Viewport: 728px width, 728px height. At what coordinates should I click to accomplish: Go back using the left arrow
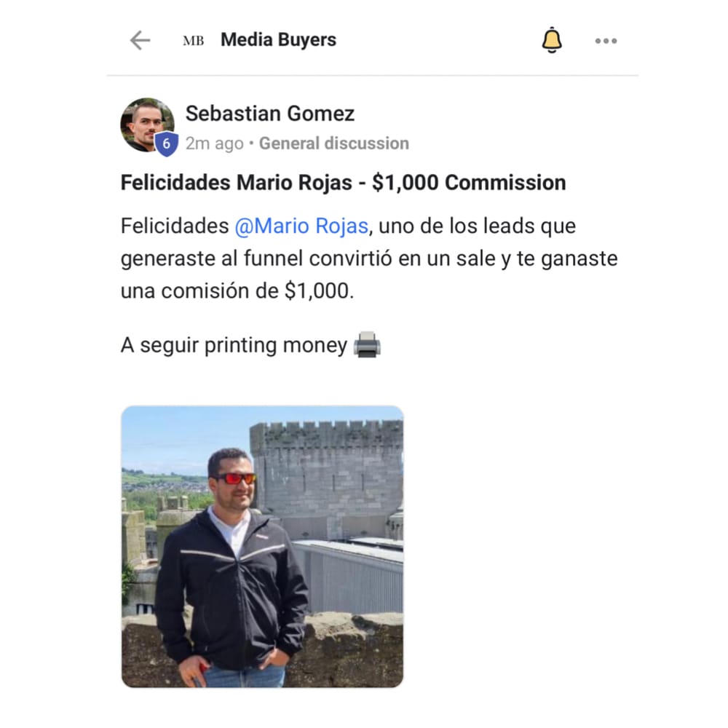(140, 40)
